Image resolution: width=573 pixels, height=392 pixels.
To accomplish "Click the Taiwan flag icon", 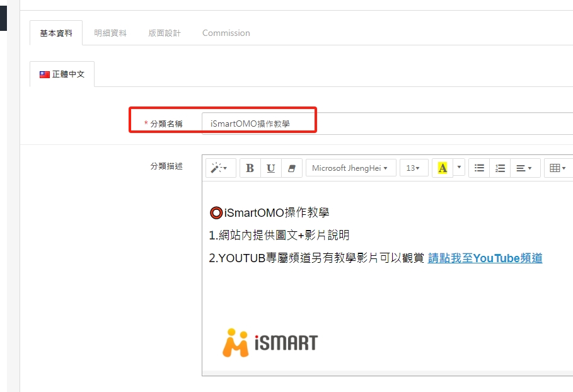I will (45, 74).
